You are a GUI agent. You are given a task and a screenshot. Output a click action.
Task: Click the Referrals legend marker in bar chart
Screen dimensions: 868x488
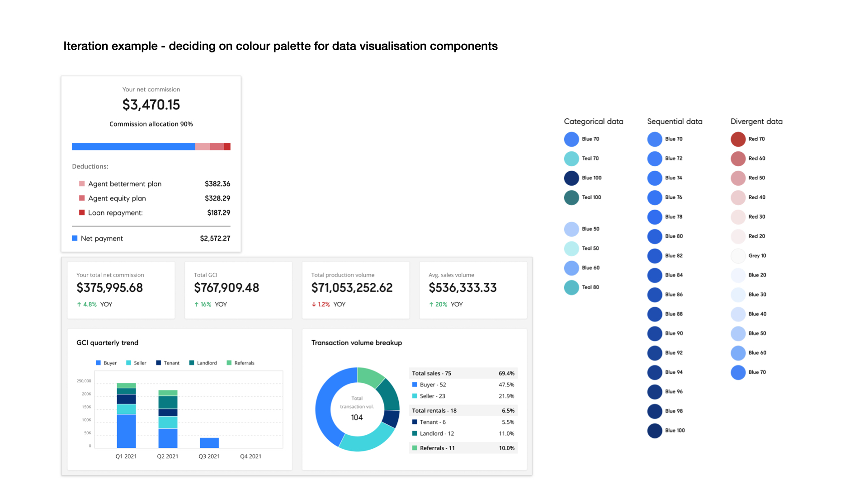pos(229,363)
